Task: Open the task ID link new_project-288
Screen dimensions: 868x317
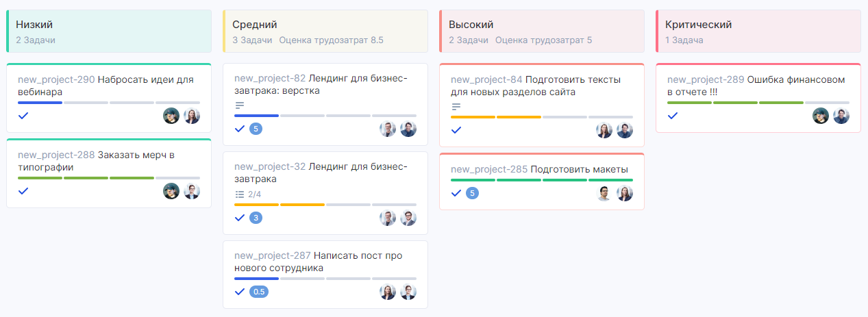Action: pyautogui.click(x=56, y=155)
